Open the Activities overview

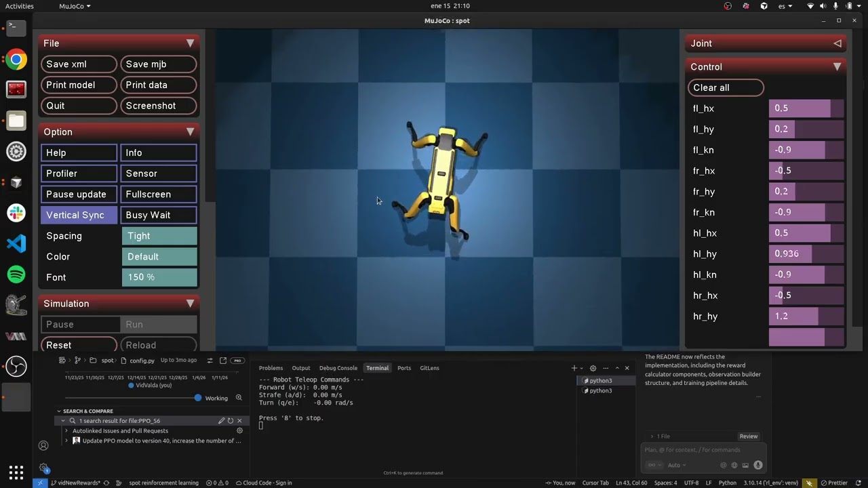(x=19, y=6)
